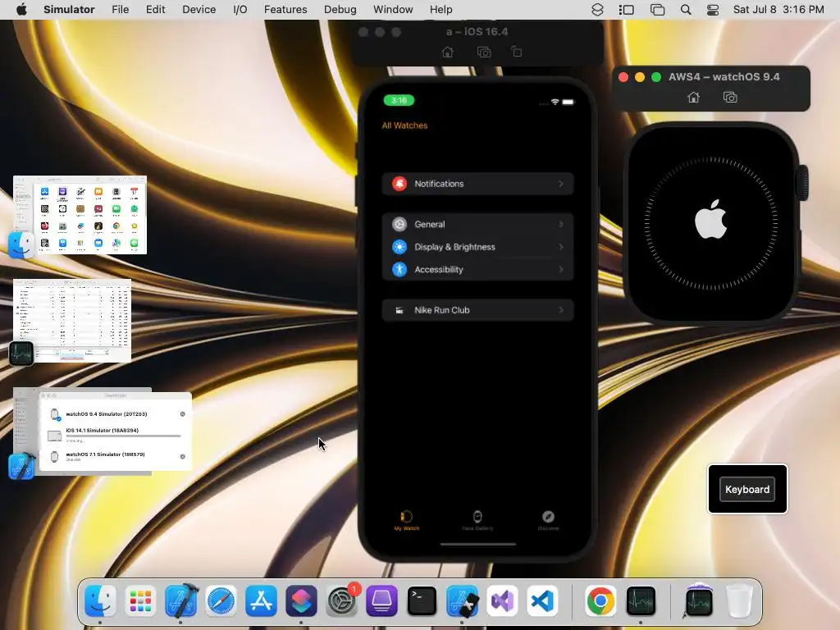Open the Edit menu
The image size is (840, 630).
point(155,10)
